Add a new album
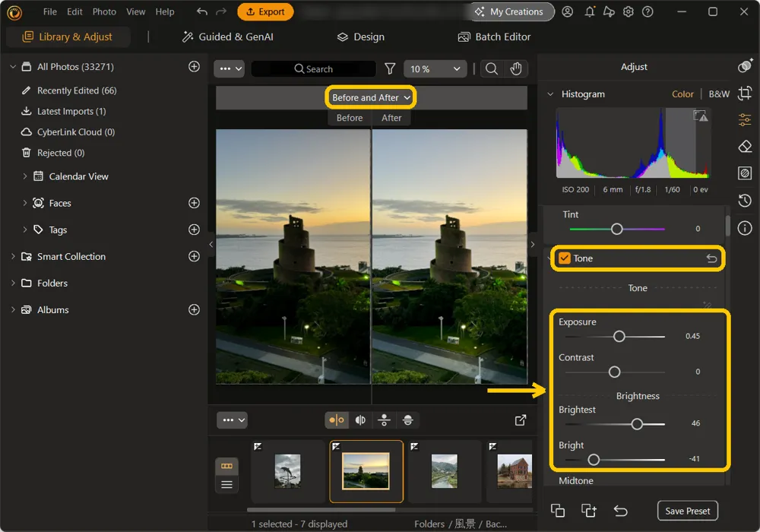The width and height of the screenshot is (760, 532). (194, 309)
